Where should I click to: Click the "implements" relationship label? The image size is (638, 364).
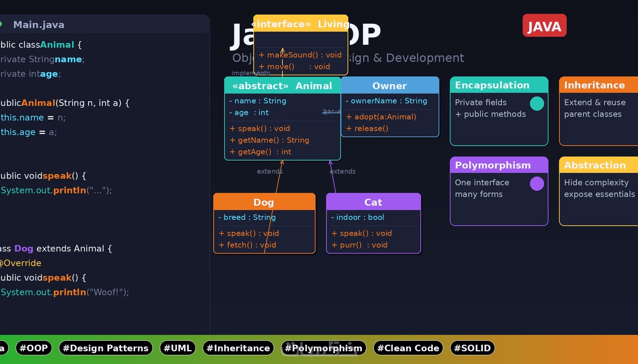(x=251, y=73)
